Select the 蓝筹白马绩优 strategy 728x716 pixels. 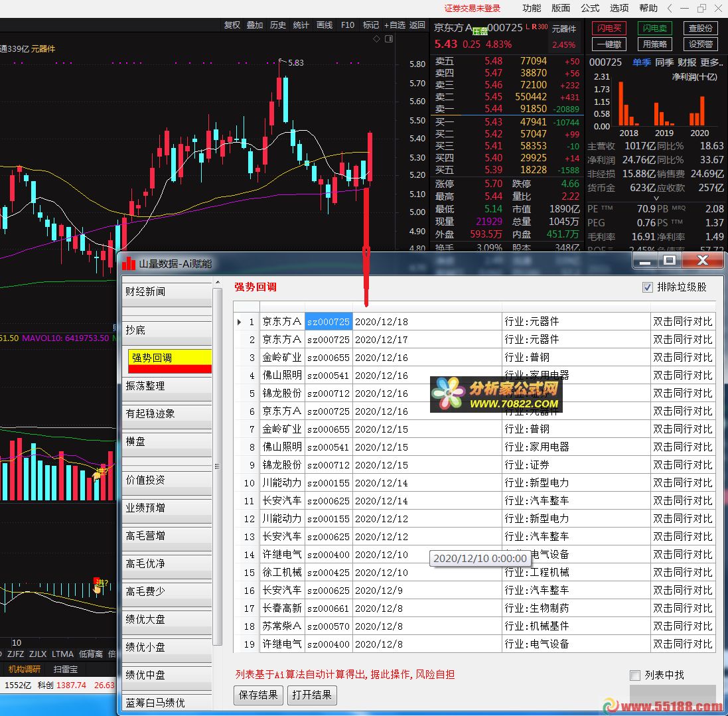[x=167, y=703]
